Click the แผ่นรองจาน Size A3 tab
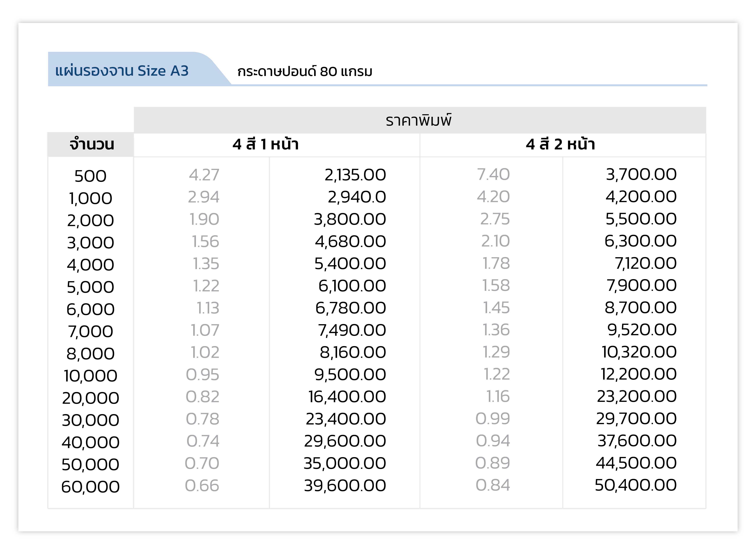The height and width of the screenshot is (554, 756). (x=122, y=71)
